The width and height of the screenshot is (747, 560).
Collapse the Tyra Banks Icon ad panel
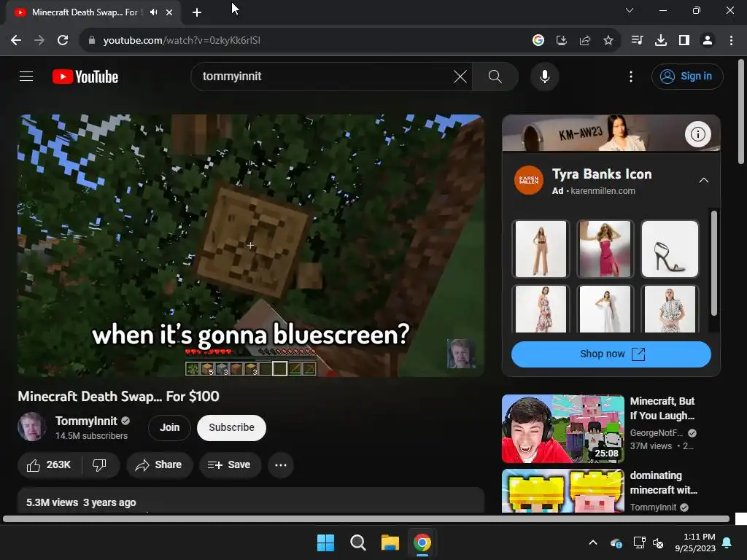pos(703,181)
